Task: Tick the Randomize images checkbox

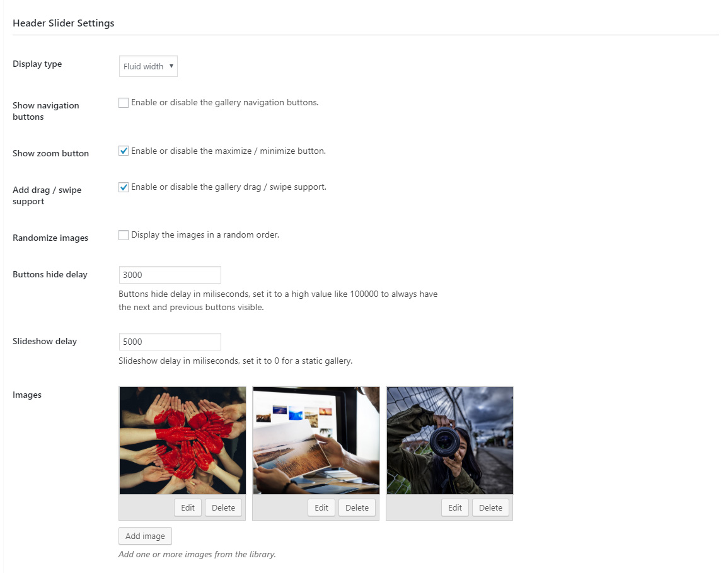Action: pyautogui.click(x=124, y=235)
